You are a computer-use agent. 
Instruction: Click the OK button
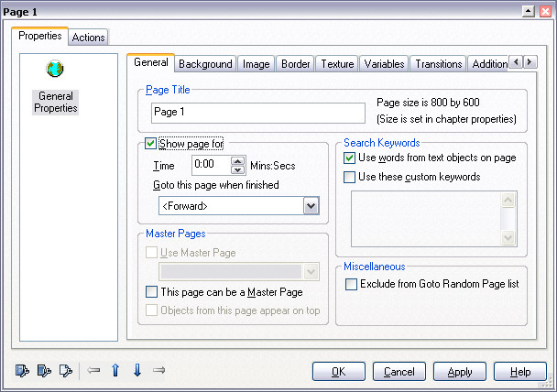tap(339, 372)
